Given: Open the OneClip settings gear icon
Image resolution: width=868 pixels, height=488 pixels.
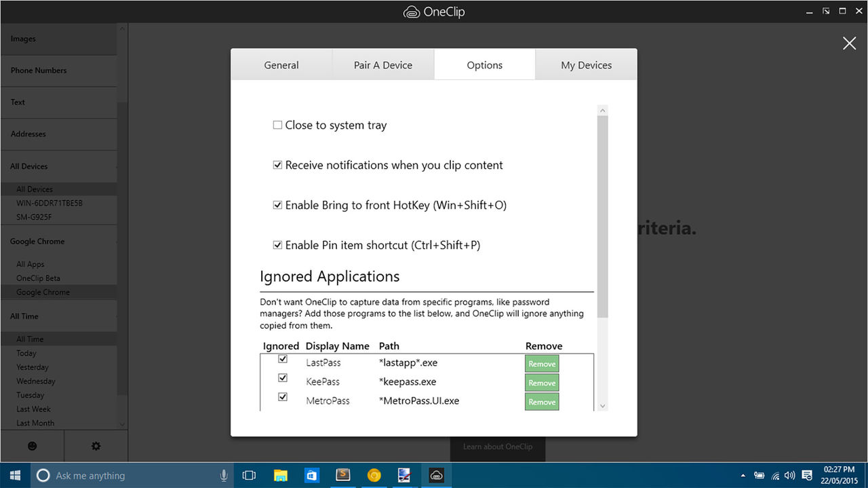Looking at the screenshot, I should (96, 446).
